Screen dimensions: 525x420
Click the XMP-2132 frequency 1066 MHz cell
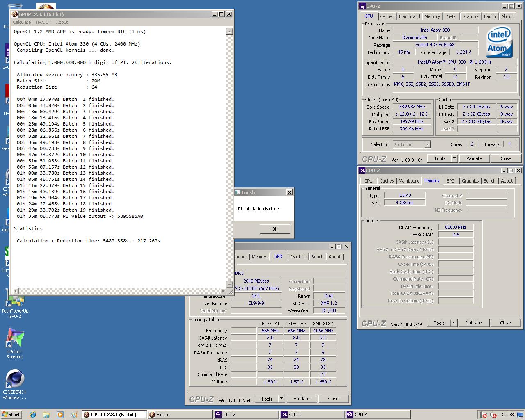[323, 331]
